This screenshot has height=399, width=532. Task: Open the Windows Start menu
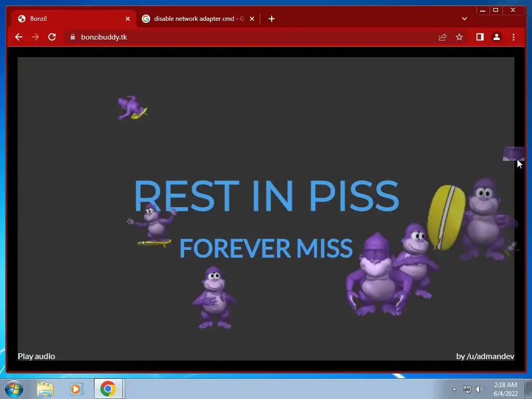14,389
